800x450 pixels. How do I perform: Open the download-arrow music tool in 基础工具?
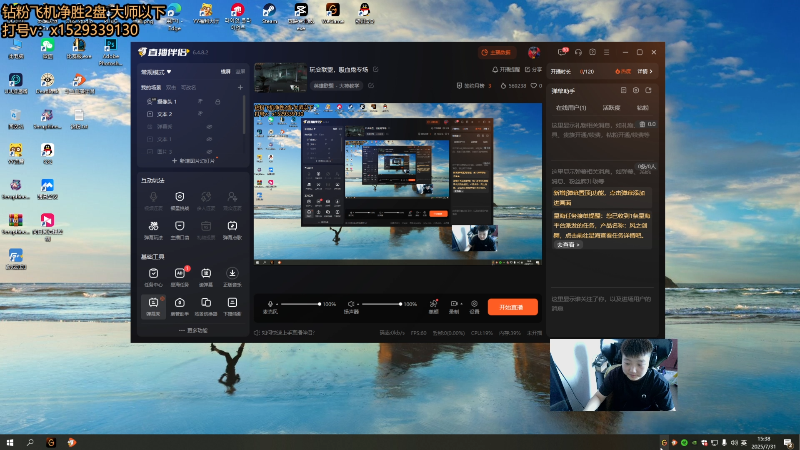(232, 277)
